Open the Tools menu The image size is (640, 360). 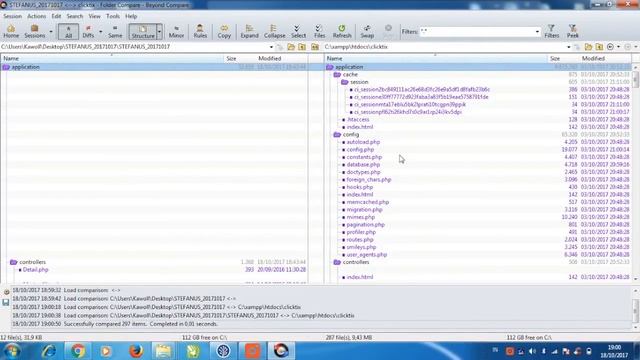click(113, 16)
